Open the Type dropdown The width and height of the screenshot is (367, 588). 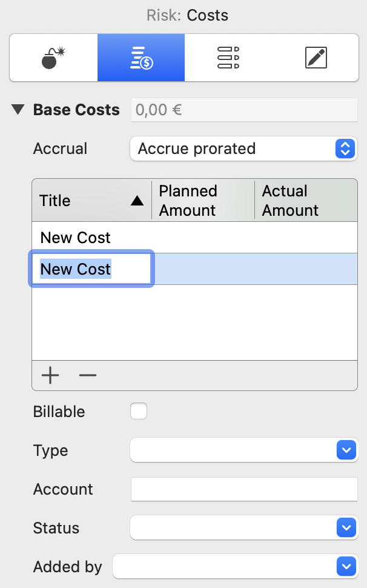346,450
